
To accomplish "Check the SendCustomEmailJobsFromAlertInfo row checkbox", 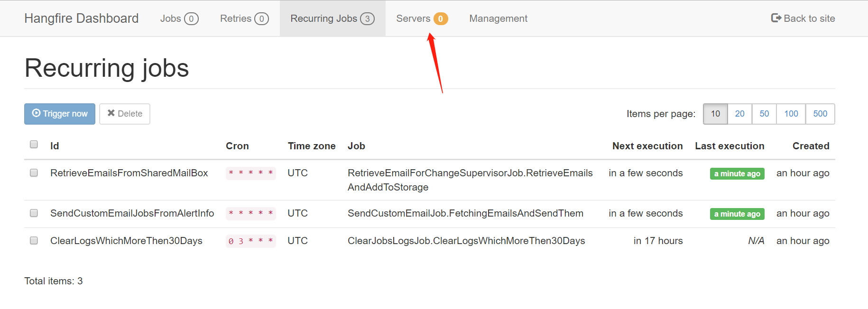I will (34, 213).
